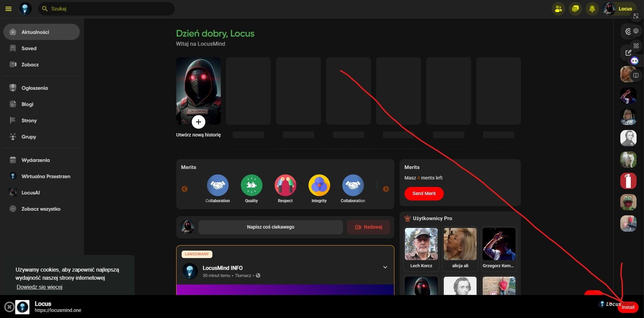Image resolution: width=644 pixels, height=318 pixels.
Task: Click the LANSOWANY badge
Action: click(x=197, y=254)
